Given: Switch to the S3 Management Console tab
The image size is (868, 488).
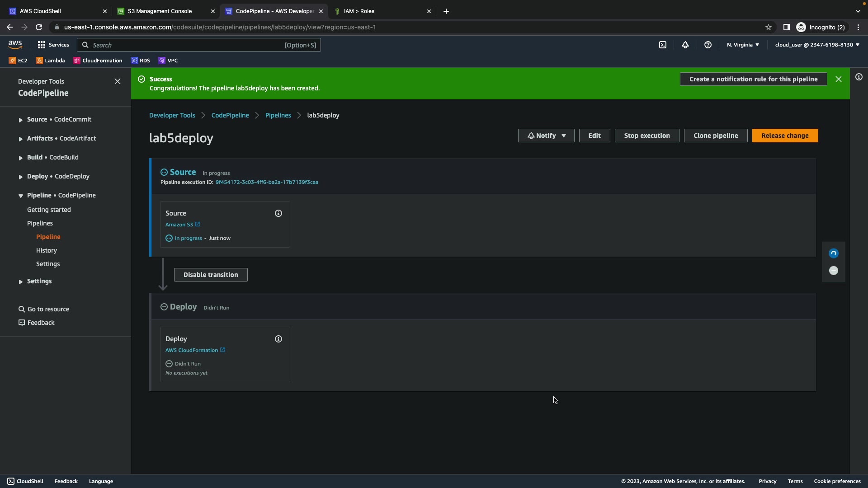Looking at the screenshot, I should click(x=160, y=11).
